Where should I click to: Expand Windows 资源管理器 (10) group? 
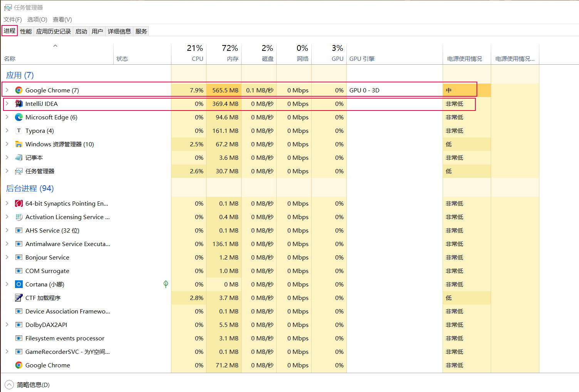[7, 144]
